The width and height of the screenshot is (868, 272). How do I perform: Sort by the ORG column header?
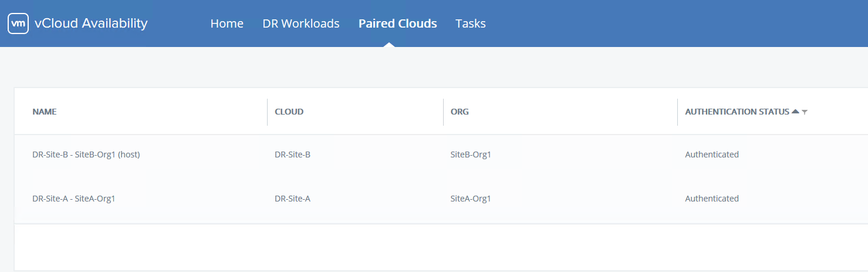pos(460,112)
